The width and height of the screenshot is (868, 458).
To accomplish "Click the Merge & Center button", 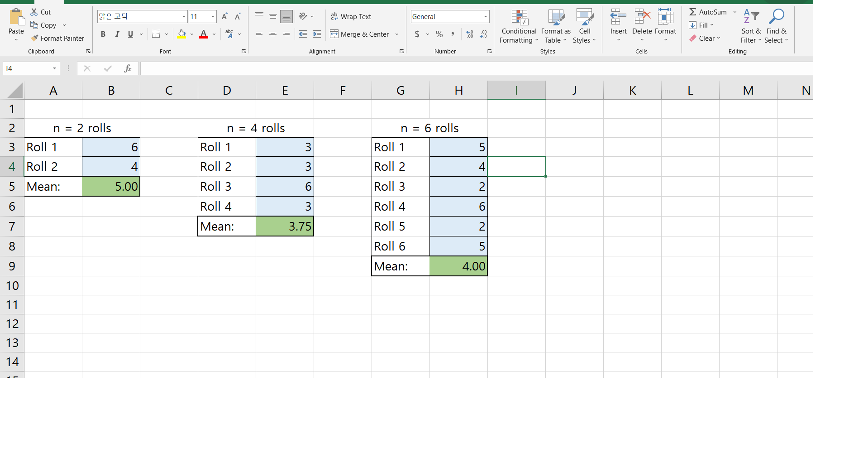I will point(360,34).
